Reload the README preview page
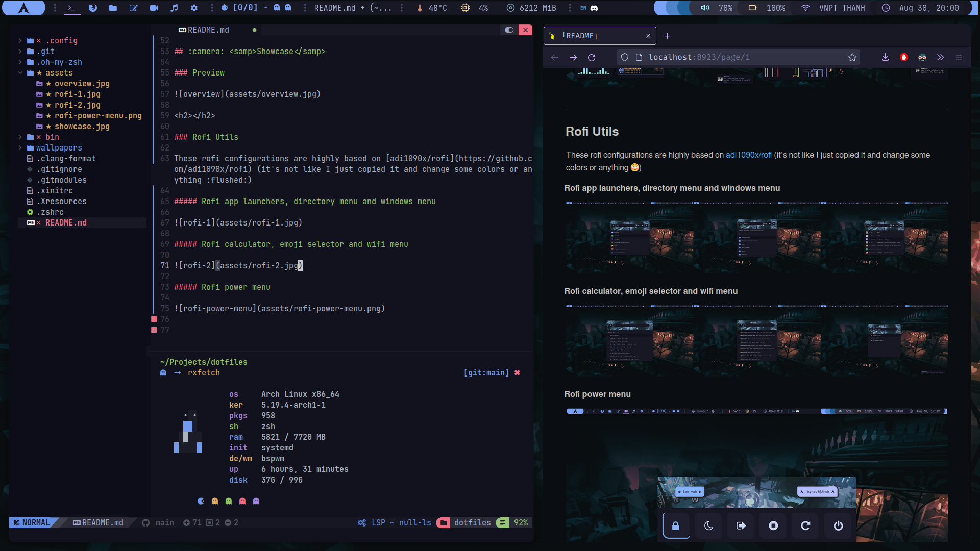The image size is (980, 551). coord(592,57)
